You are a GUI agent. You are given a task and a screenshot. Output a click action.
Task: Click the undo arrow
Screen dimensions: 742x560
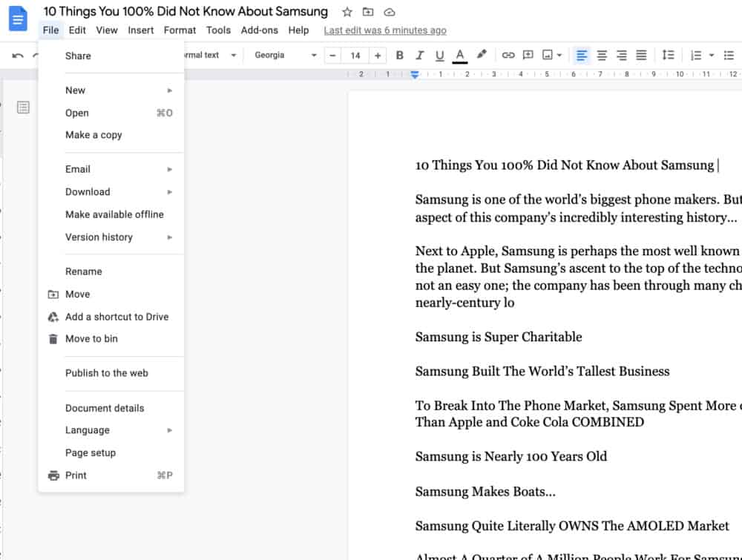click(x=18, y=56)
